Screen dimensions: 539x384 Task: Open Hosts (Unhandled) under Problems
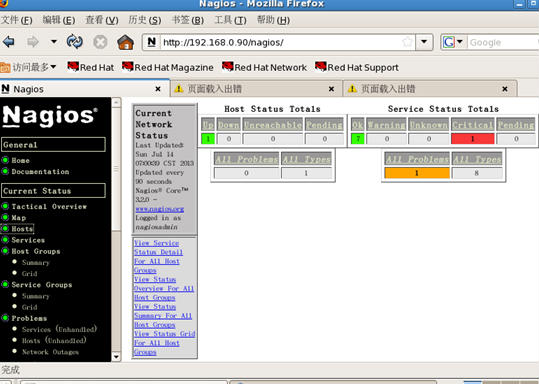pyautogui.click(x=54, y=341)
